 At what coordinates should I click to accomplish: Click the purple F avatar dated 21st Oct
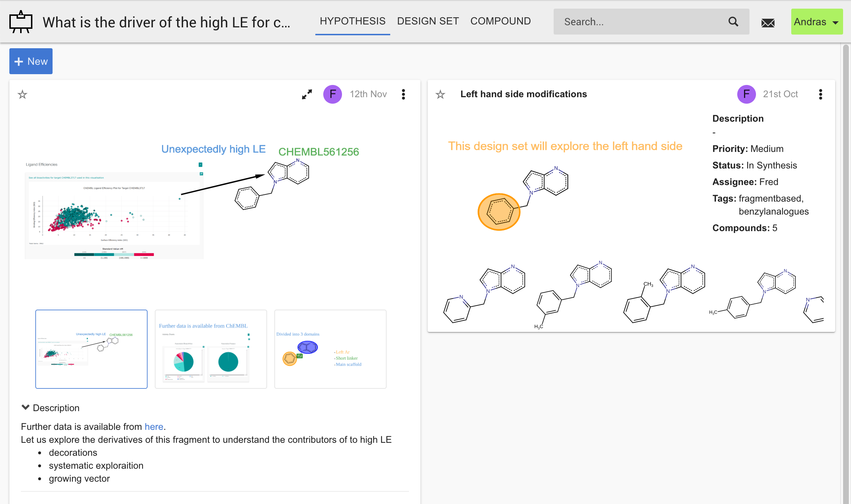point(746,94)
